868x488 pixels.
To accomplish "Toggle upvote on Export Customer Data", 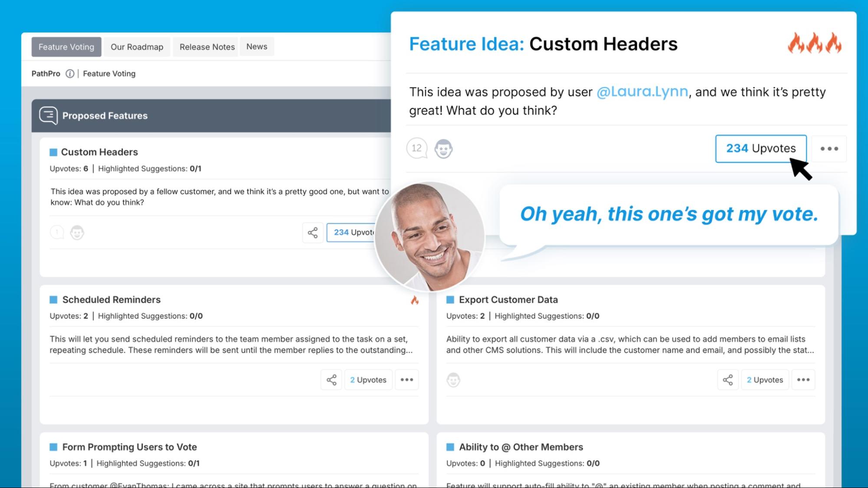I will 765,380.
